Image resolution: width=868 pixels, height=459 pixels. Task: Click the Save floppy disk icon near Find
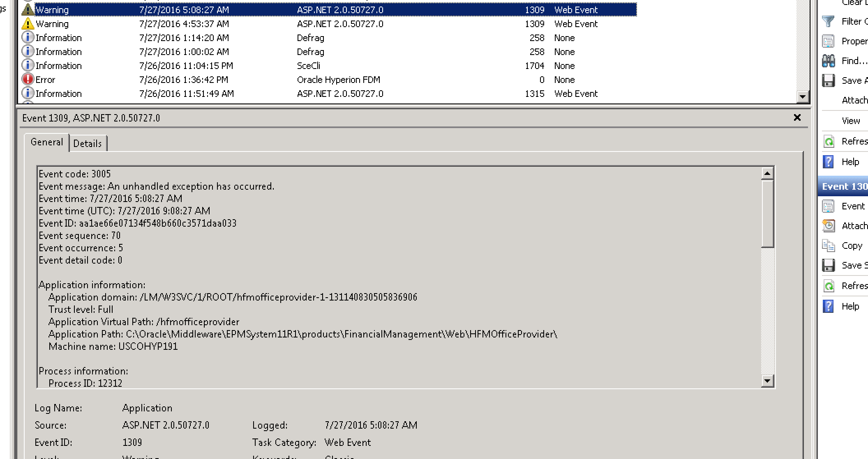(828, 80)
